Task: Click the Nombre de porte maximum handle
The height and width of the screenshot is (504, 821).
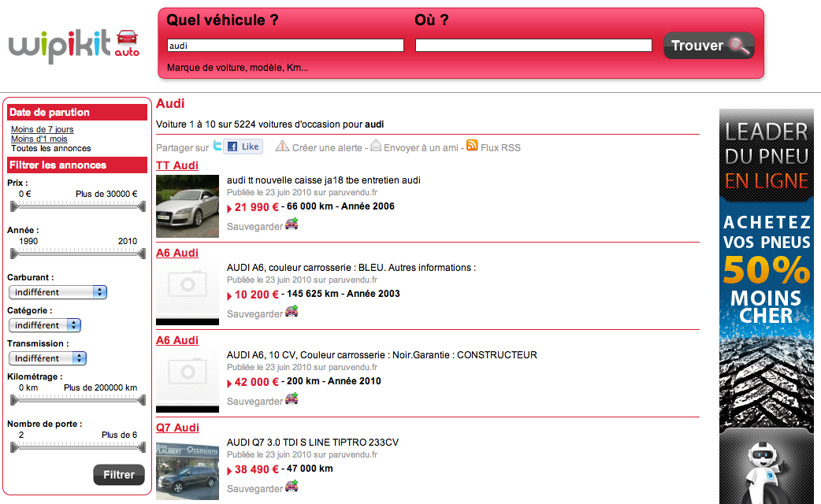Action: (141, 447)
